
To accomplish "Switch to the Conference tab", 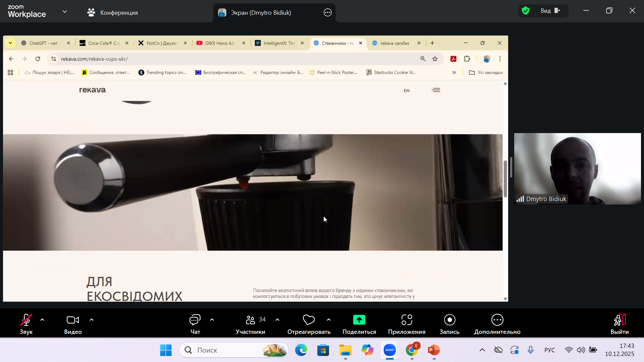I will [x=112, y=13].
